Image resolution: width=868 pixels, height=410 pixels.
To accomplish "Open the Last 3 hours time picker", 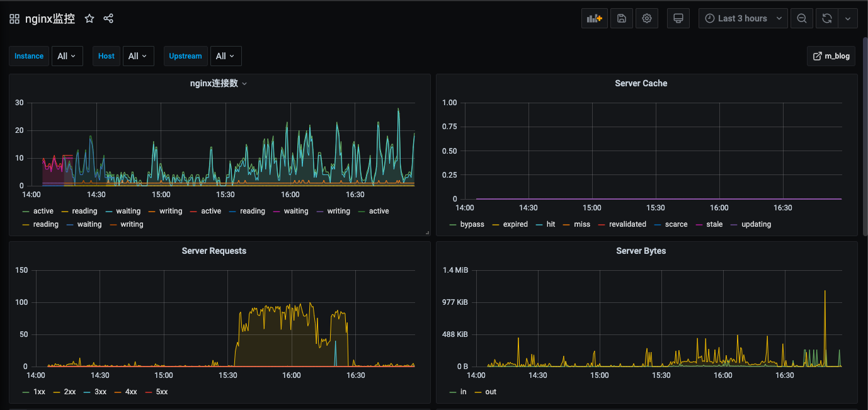I will pos(743,19).
